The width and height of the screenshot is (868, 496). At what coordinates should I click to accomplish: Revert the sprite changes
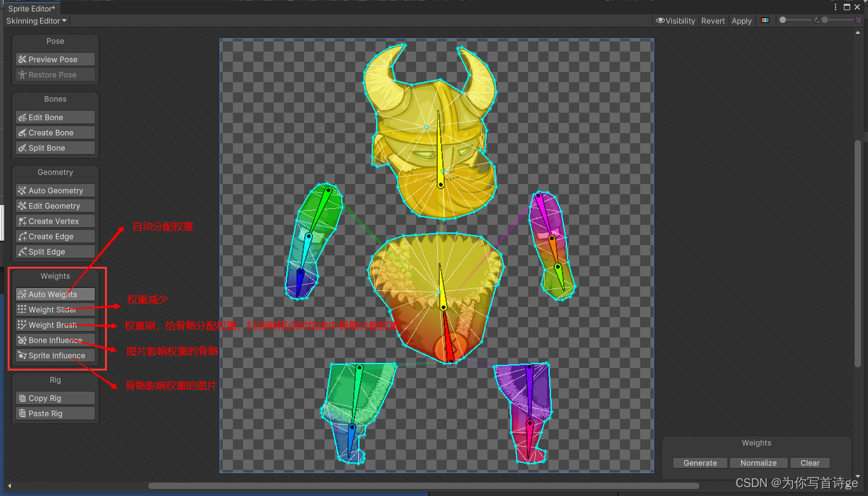pos(713,20)
